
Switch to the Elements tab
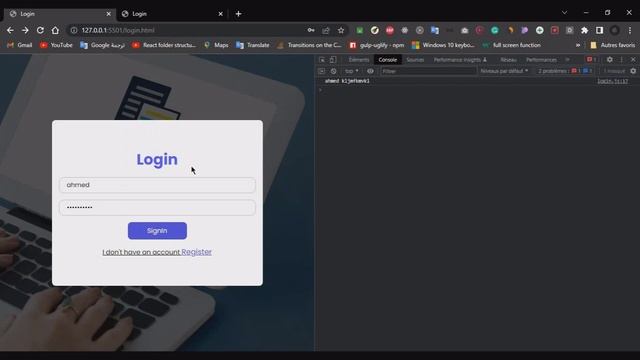pyautogui.click(x=359, y=60)
